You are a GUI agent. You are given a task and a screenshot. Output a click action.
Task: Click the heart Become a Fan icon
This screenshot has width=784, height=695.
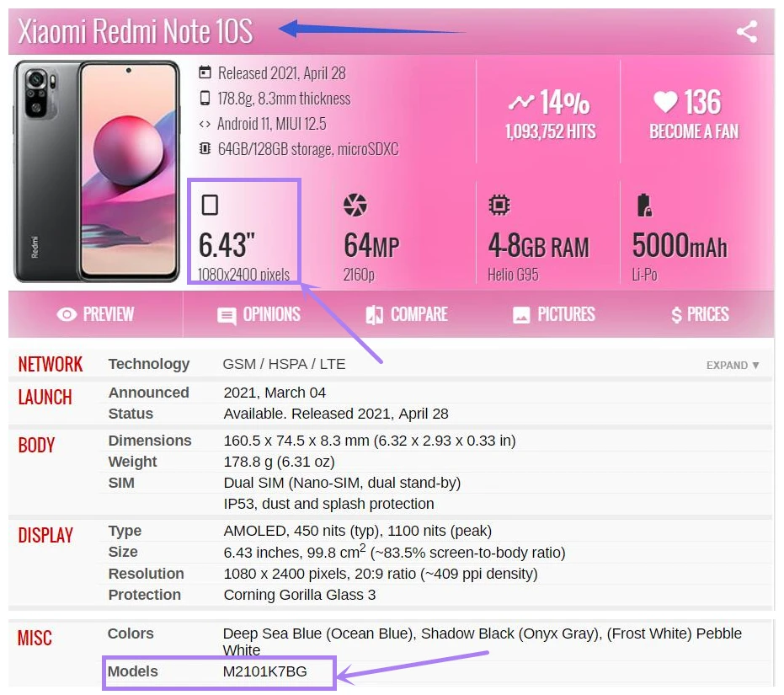point(665,102)
